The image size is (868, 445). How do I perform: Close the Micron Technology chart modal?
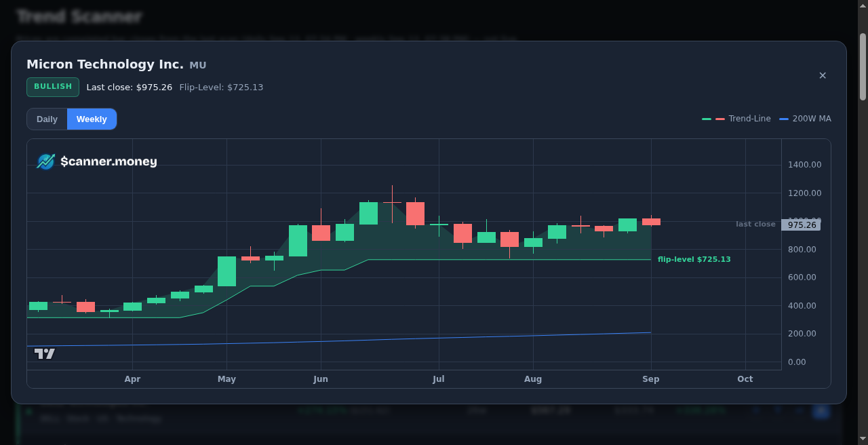pyautogui.click(x=823, y=75)
